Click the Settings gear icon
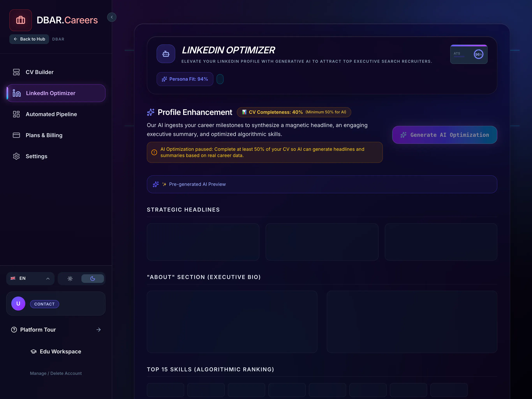 point(16,156)
